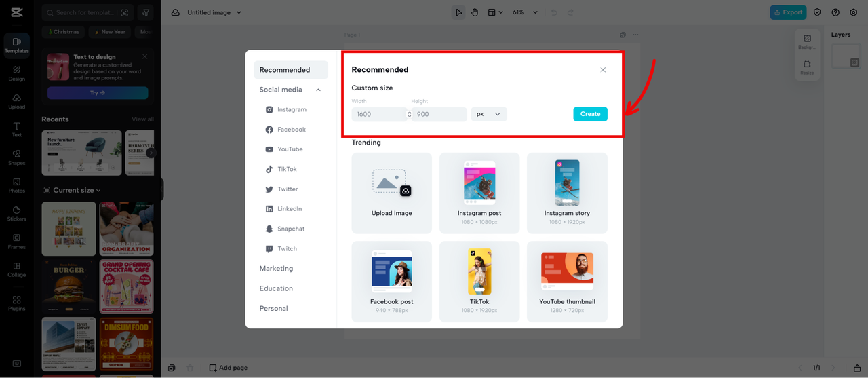Open the Education category

click(x=276, y=288)
